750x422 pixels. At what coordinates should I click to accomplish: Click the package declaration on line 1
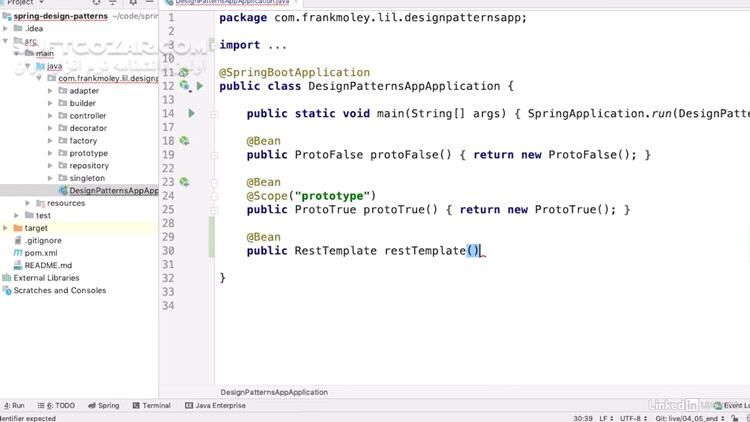click(x=373, y=18)
